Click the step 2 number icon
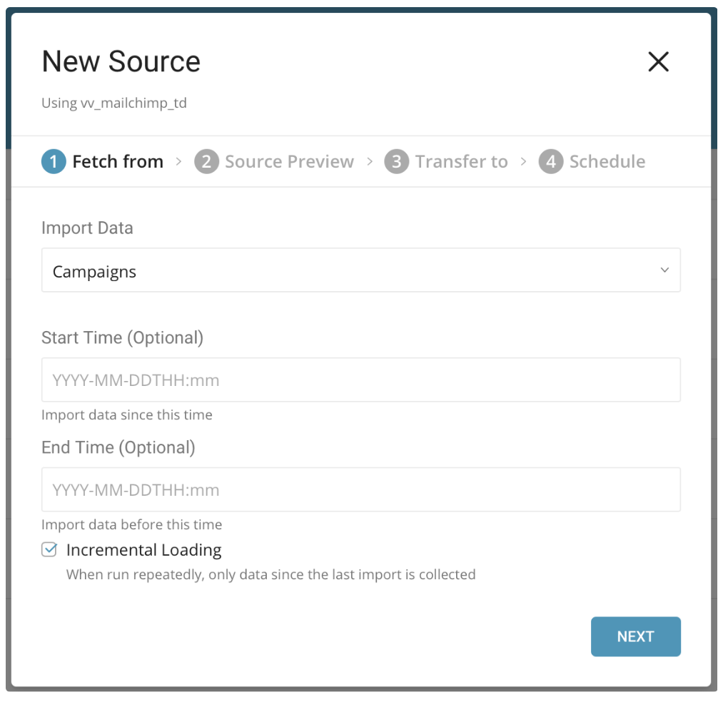The height and width of the screenshot is (702, 728). pos(206,162)
